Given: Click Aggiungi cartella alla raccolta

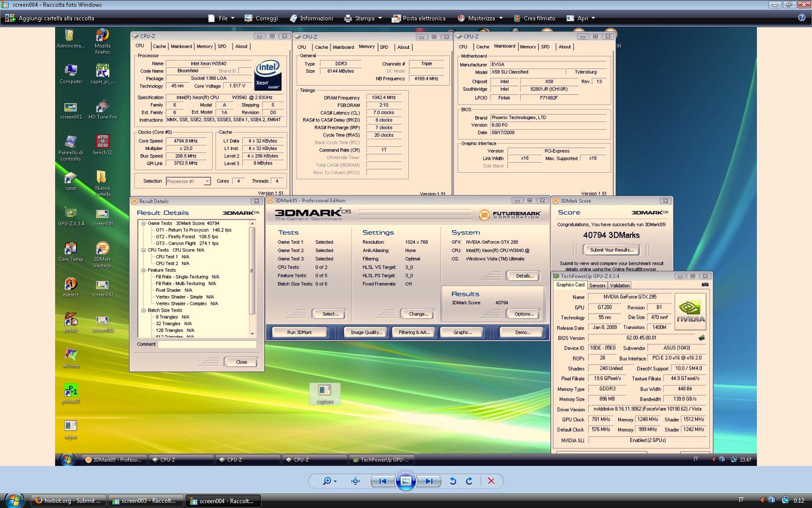Looking at the screenshot, I should 50,18.
